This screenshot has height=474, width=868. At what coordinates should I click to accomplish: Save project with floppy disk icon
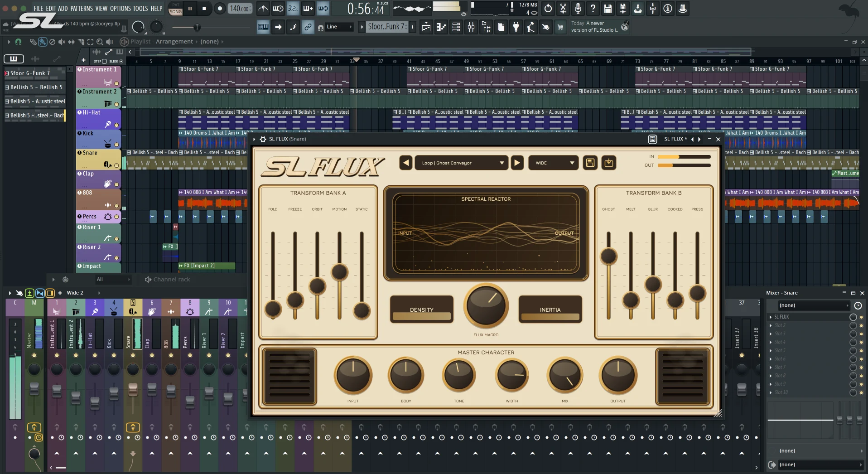(x=608, y=8)
